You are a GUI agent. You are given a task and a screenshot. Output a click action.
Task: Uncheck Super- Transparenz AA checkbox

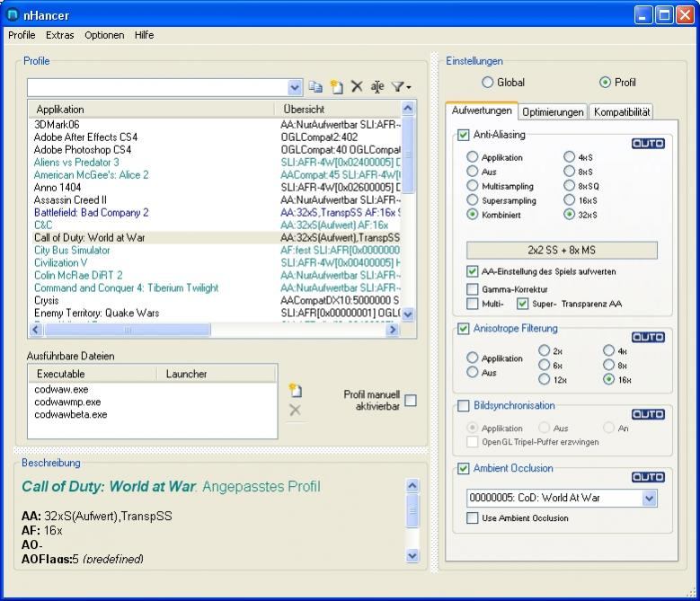coord(522,304)
